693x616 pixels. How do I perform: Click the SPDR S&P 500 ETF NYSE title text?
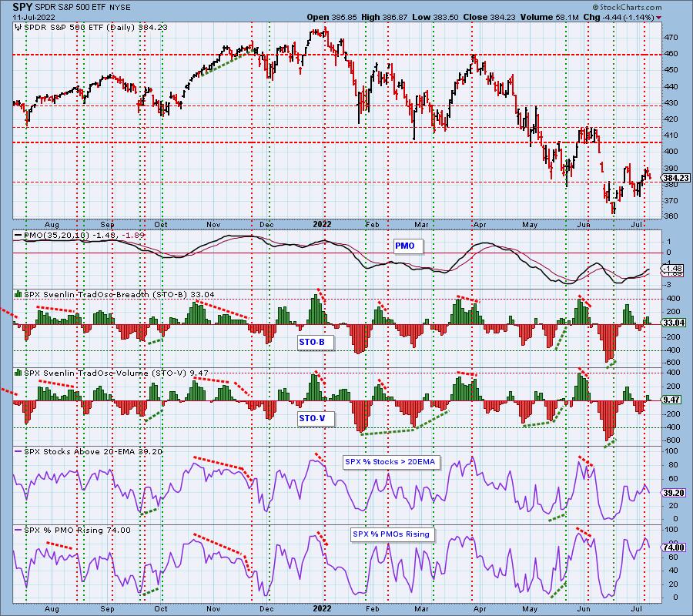pos(82,8)
